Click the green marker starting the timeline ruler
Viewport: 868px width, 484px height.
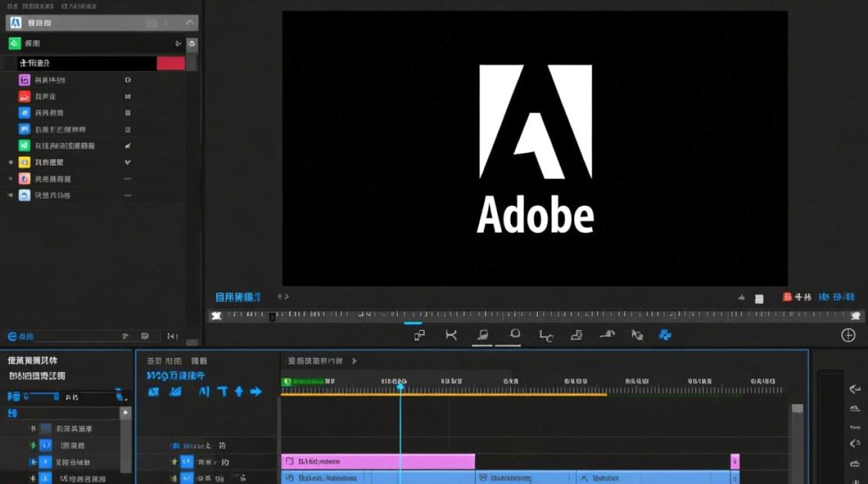pyautogui.click(x=287, y=382)
